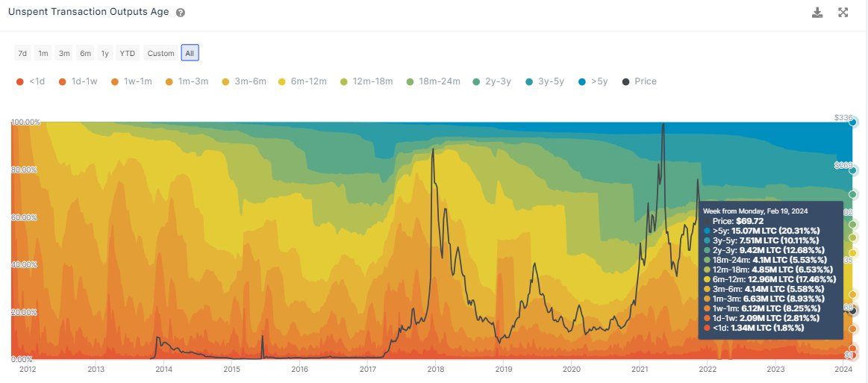This screenshot has height=383, width=868.
Task: Select the 1m time range
Action: (43, 53)
